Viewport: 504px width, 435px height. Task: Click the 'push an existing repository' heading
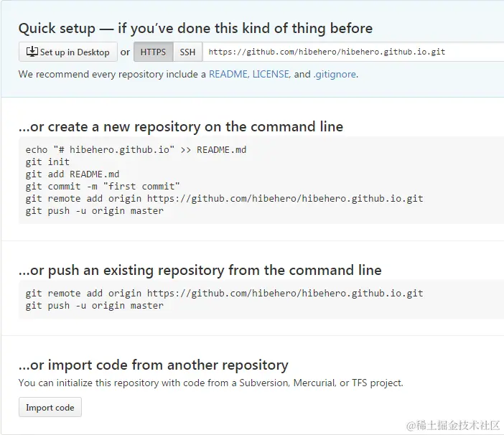(x=200, y=270)
